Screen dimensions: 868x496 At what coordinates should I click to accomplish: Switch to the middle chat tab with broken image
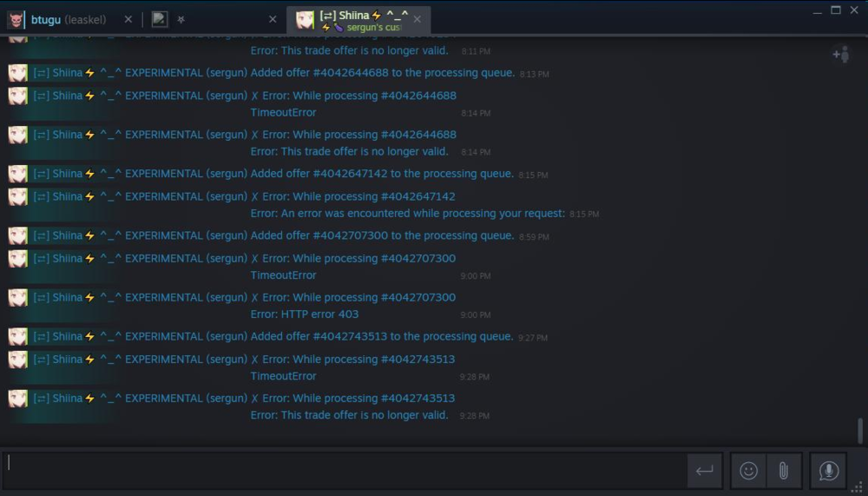(x=210, y=20)
